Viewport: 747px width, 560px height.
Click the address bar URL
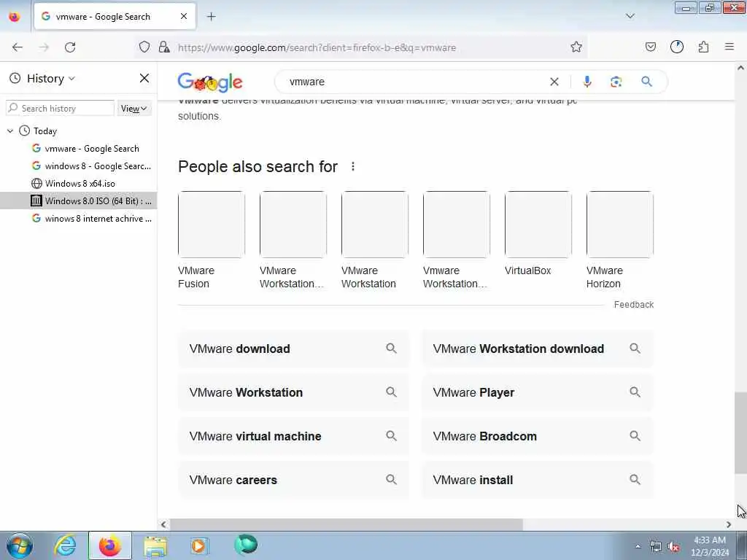pyautogui.click(x=317, y=47)
